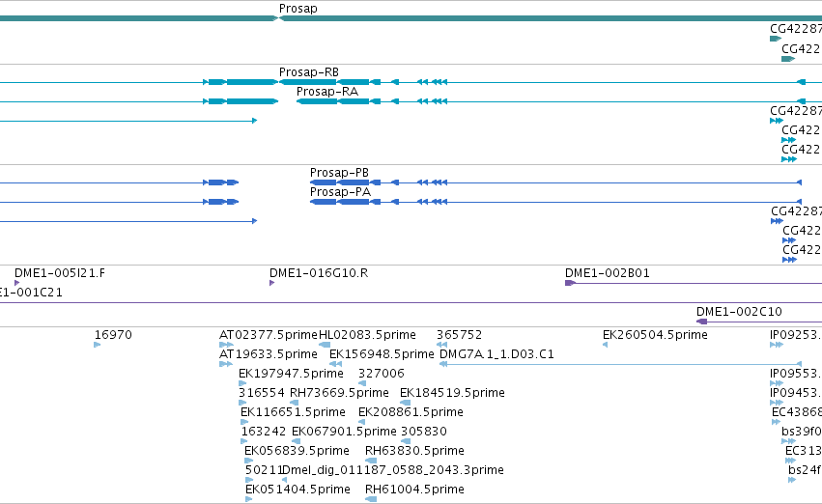Screen dimensions: 822x504
Task: Choose the EK051404.5prime label
Action: pyautogui.click(x=298, y=490)
